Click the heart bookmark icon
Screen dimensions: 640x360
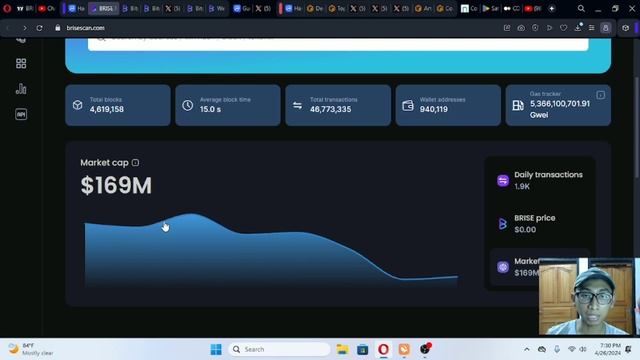pos(563,28)
